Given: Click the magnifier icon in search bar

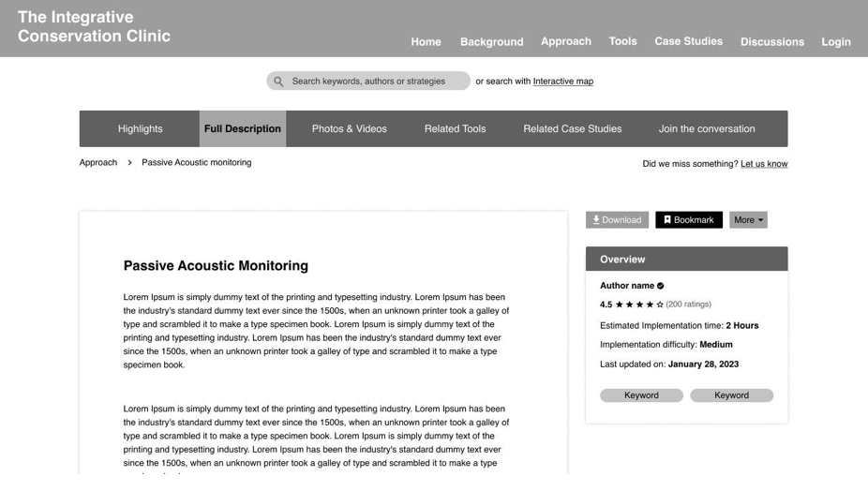Looking at the screenshot, I should 278,82.
